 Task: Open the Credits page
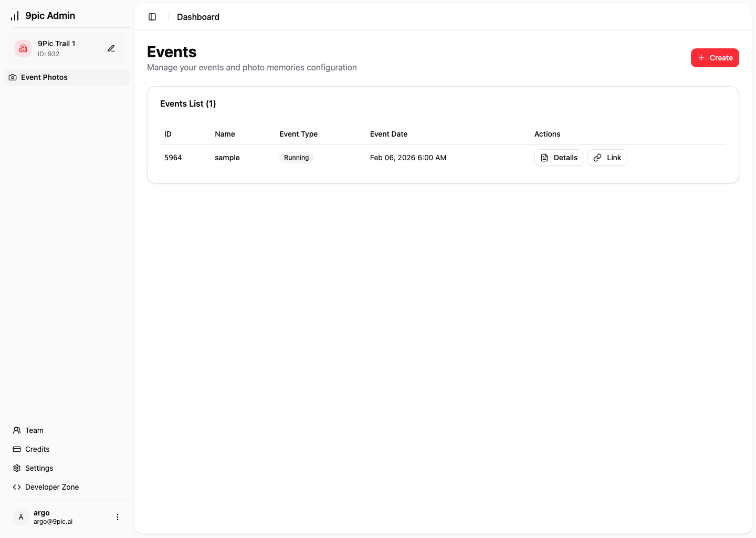(37, 449)
